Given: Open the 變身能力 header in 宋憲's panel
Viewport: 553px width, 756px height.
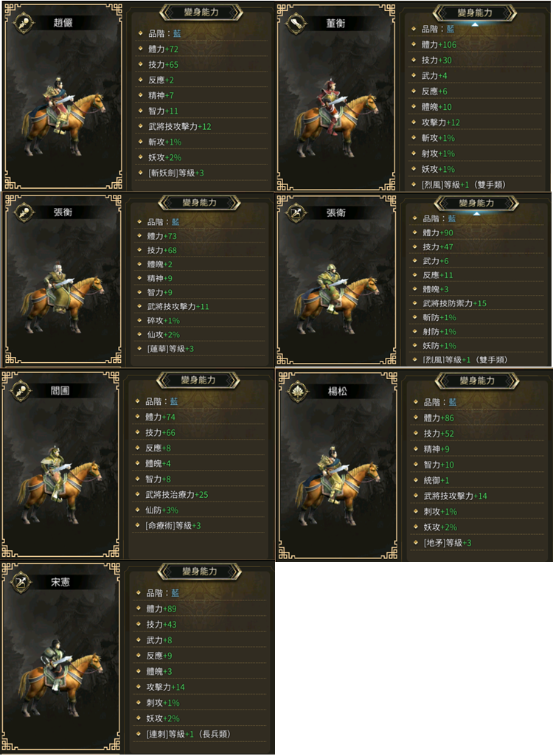Looking at the screenshot, I should pos(200,572).
